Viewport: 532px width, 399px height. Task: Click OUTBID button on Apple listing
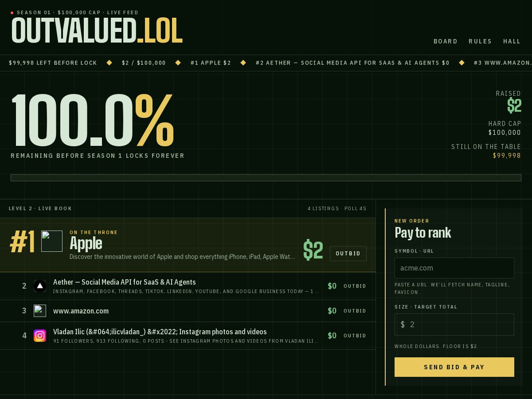point(348,254)
